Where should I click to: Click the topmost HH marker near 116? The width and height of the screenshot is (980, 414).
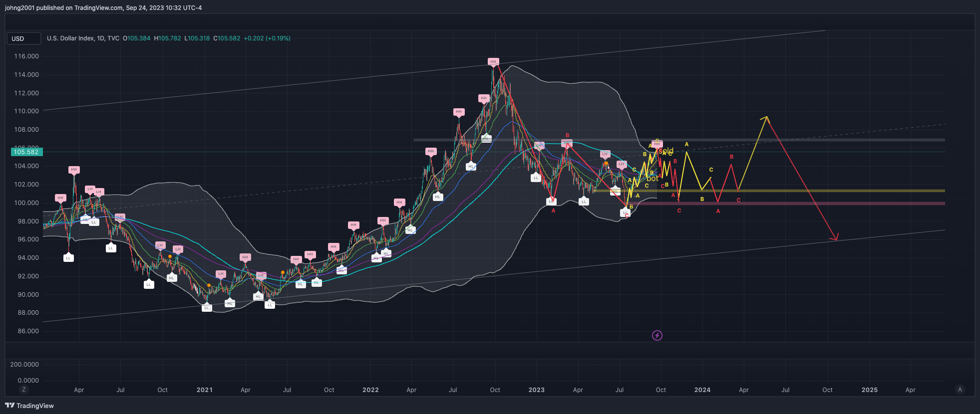(493, 62)
